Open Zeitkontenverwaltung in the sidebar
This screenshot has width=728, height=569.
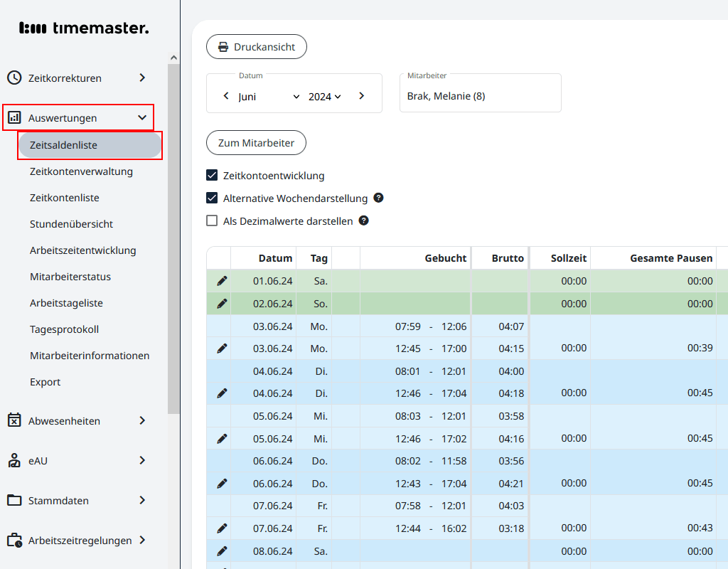81,171
